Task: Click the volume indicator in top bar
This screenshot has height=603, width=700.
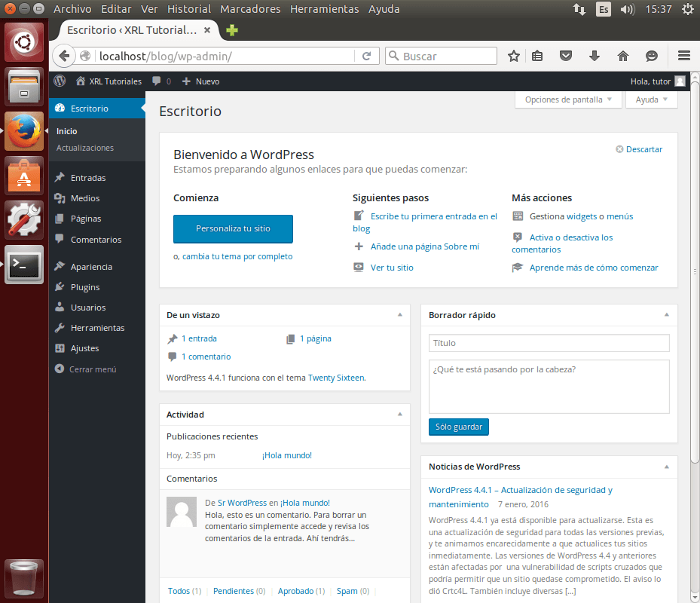Action: [x=627, y=9]
